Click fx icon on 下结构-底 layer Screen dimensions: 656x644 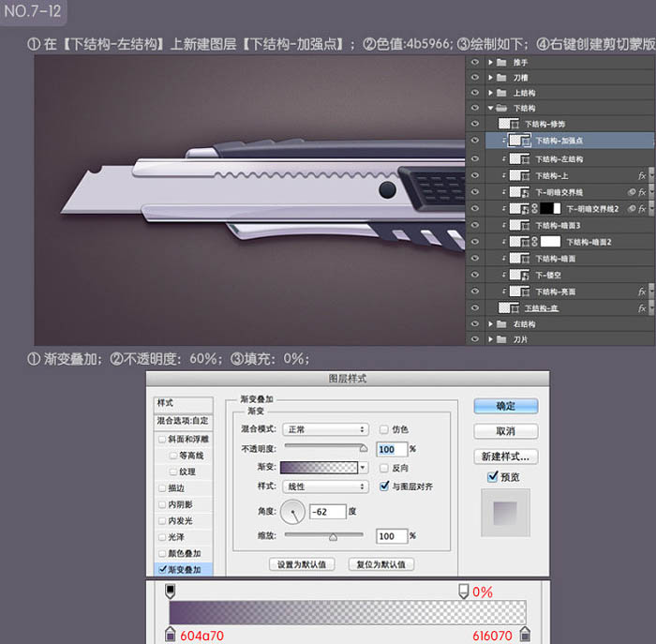pyautogui.click(x=642, y=308)
